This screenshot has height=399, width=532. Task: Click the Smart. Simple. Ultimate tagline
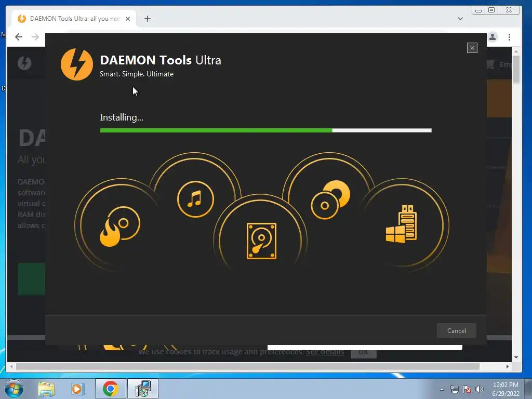pyautogui.click(x=137, y=74)
